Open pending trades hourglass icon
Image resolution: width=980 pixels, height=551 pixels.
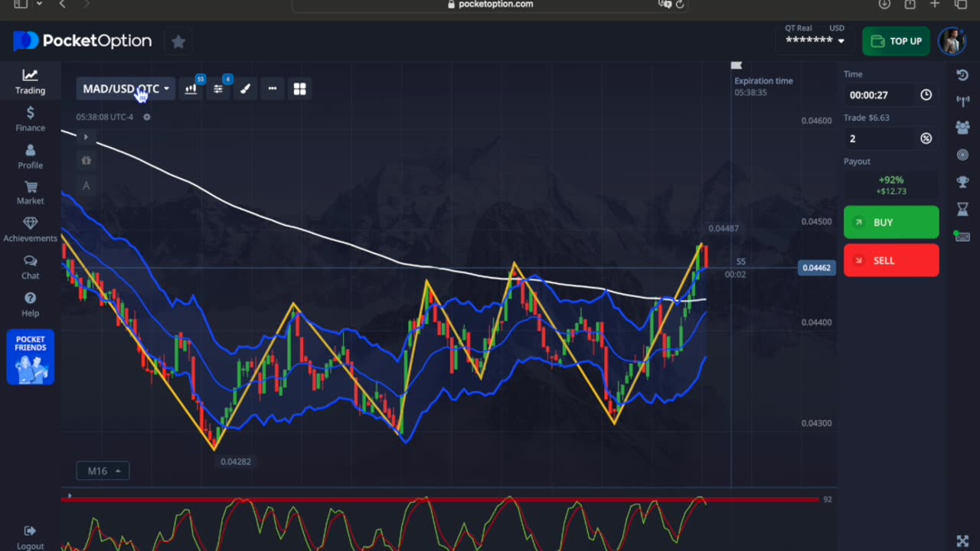(962, 209)
